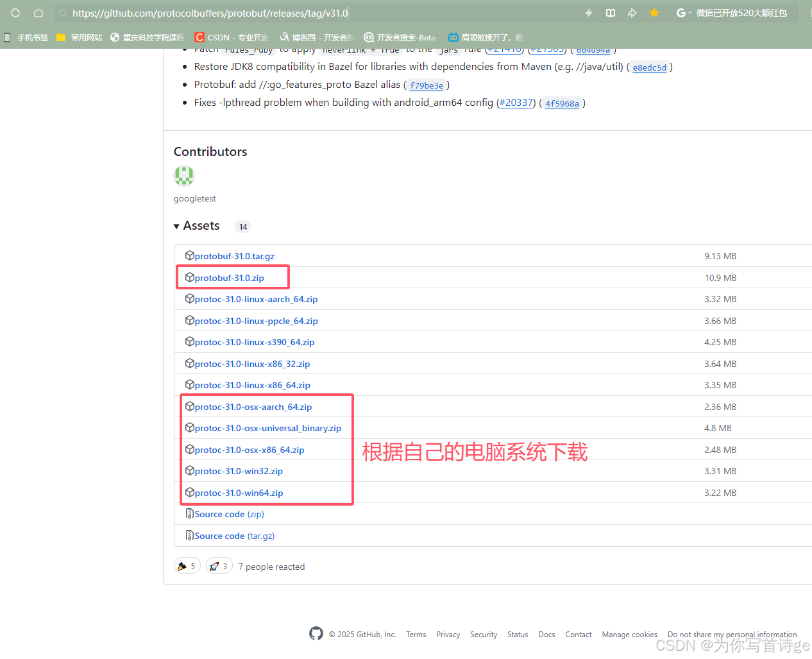The height and width of the screenshot is (659, 812).
Task: Open search engine dropdown arrow beside G
Action: coord(689,13)
